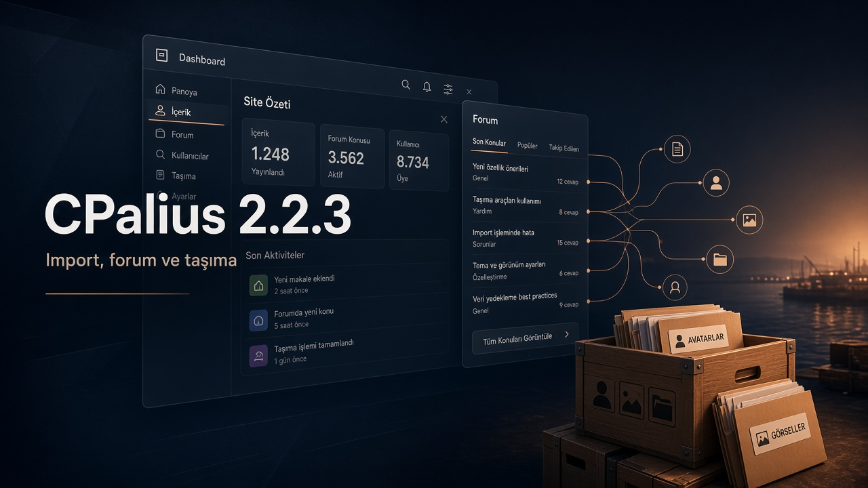
Task: Click the Site Özeti heading
Action: [x=267, y=103]
